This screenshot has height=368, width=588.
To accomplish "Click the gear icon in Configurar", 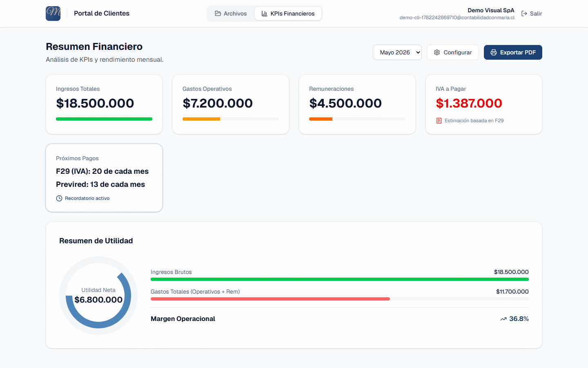I will coord(437,52).
